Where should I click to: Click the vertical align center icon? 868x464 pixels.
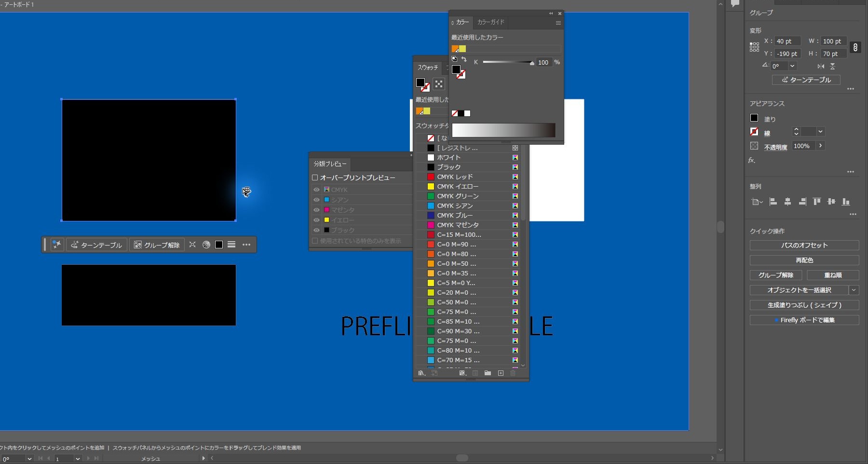click(831, 202)
